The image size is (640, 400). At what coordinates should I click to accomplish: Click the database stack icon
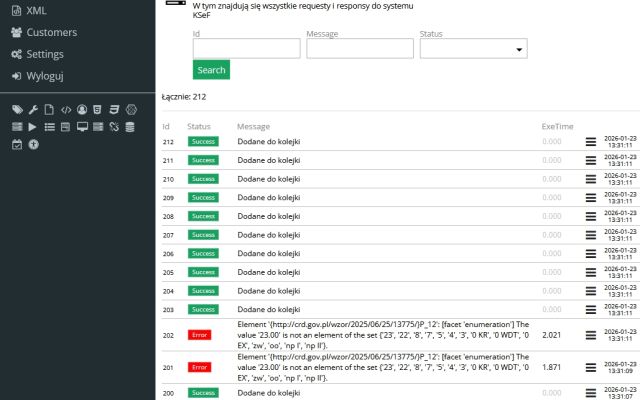pos(130,127)
